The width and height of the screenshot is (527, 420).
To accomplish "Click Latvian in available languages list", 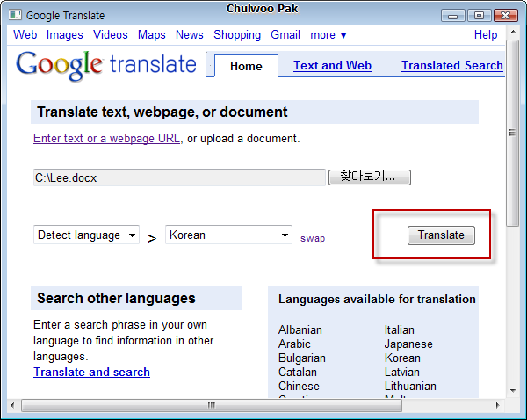I will pyautogui.click(x=402, y=373).
